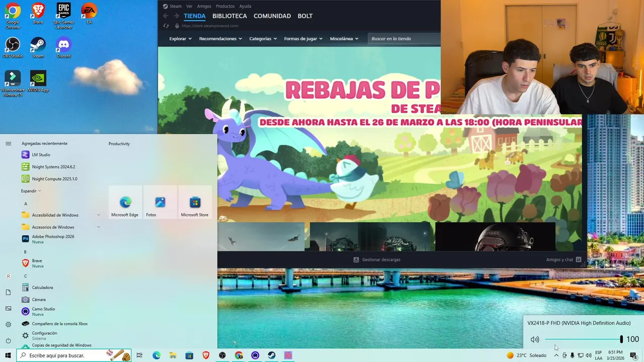
Task: Open Steam desktop shortcut
Action: [38, 48]
